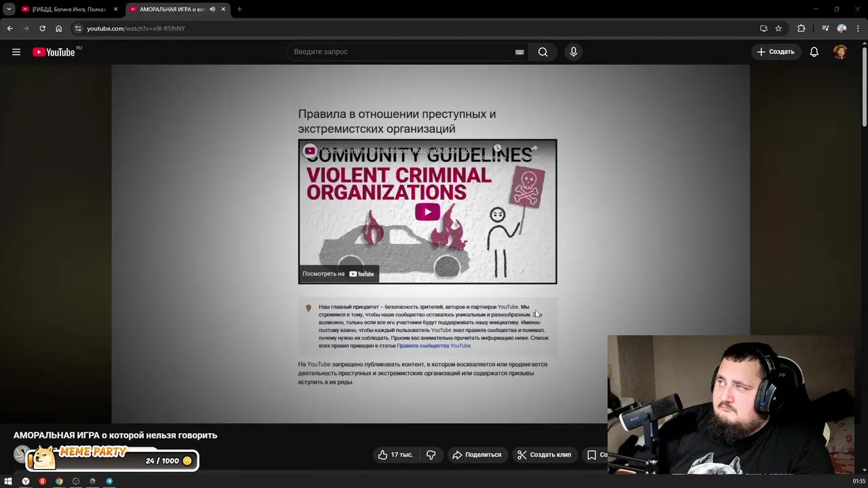Open the YouTube hamburger guide menu
The image size is (868, 488).
pyautogui.click(x=16, y=52)
